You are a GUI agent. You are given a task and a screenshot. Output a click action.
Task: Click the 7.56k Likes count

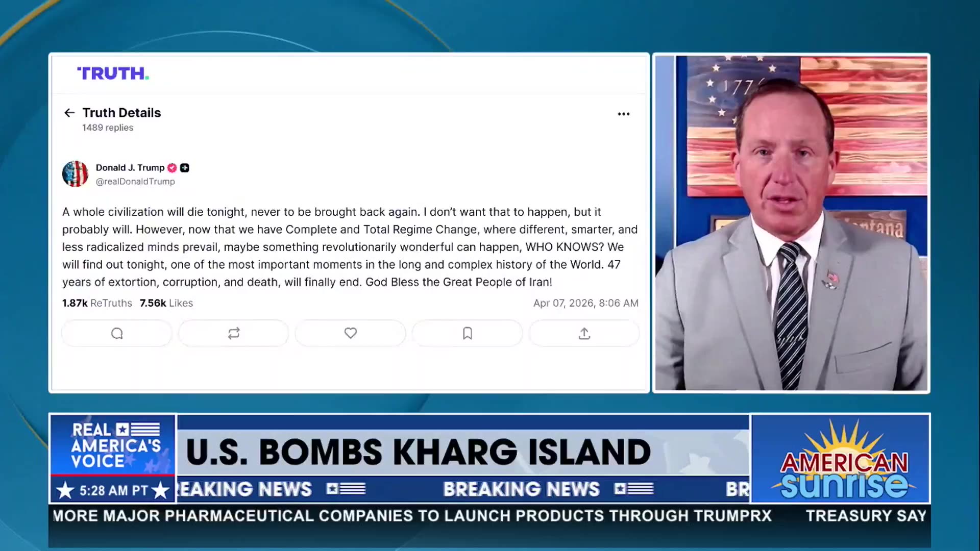[166, 303]
